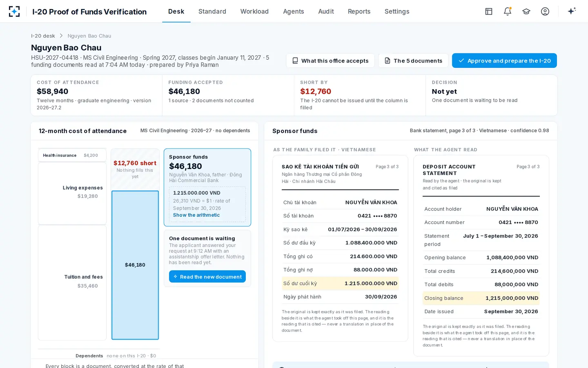Click the "Ngày phát hành" label
588x368 pixels.
303,297
